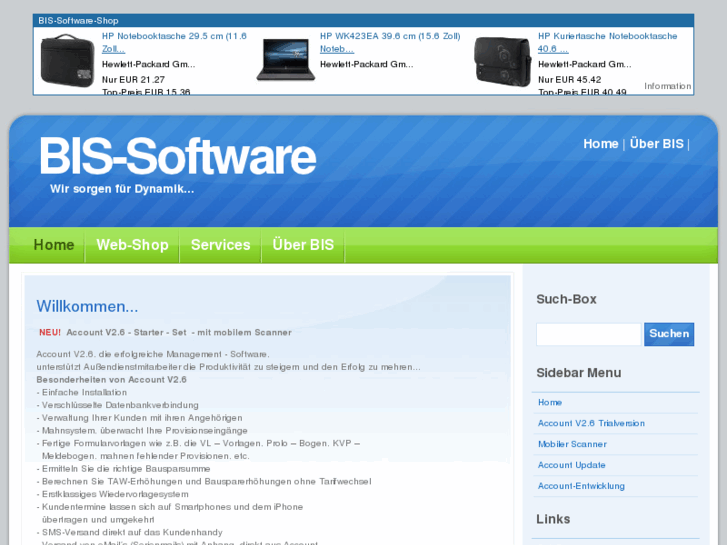Click the Sidebar Menu heading
The image size is (727, 545).
(x=579, y=373)
